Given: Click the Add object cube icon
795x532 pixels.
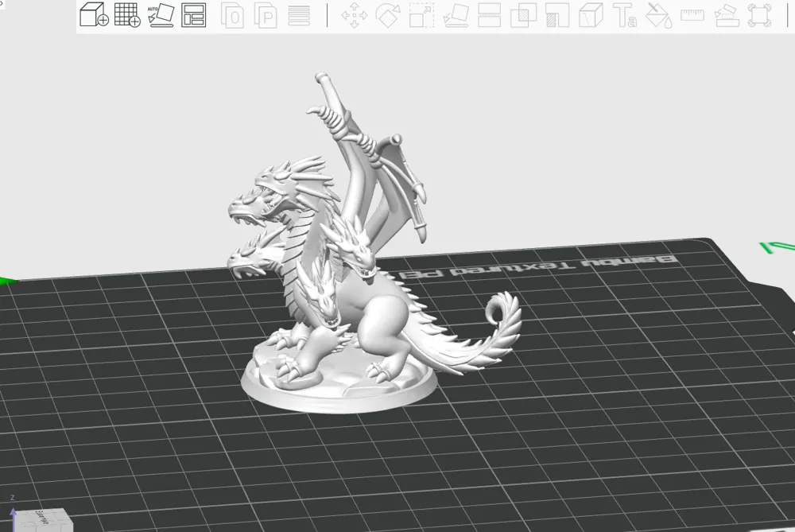Looking at the screenshot, I should click(95, 14).
